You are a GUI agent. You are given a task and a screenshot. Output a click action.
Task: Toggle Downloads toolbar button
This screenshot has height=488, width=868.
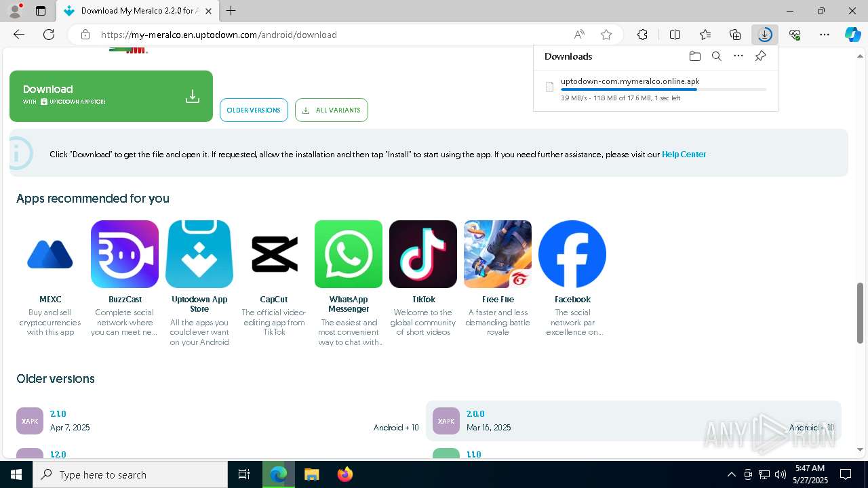coord(765,35)
